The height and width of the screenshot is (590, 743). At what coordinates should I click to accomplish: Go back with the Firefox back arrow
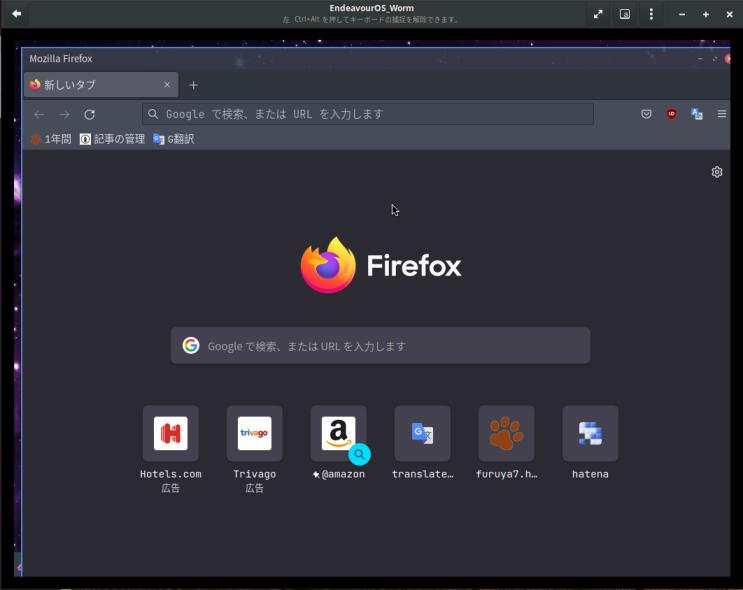39,114
